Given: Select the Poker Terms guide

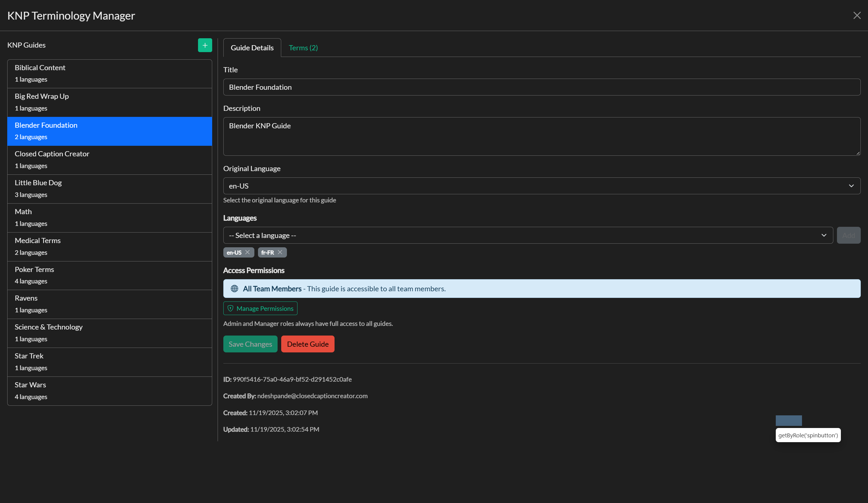Looking at the screenshot, I should 109,276.
